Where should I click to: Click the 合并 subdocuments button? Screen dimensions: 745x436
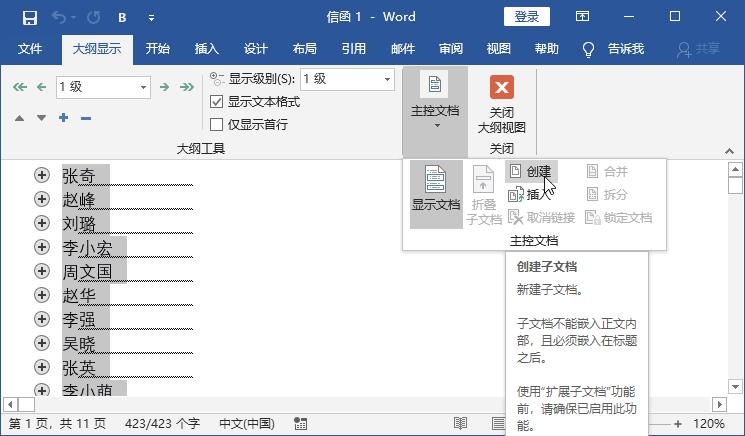click(x=607, y=171)
